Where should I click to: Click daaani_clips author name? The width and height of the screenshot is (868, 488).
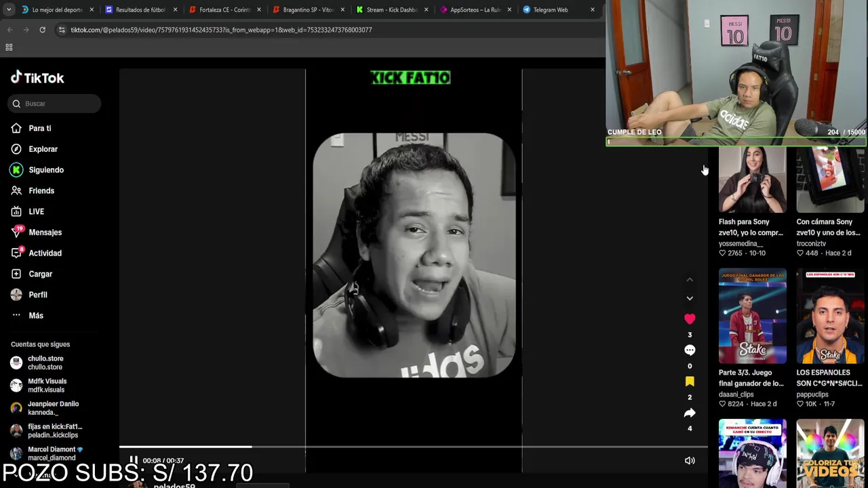click(736, 394)
